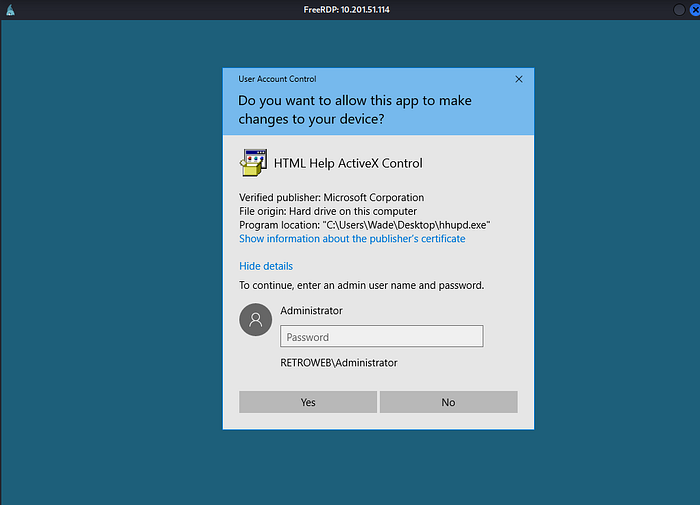Click Verified publisher: Microsoft Corporation text
Image resolution: width=700 pixels, height=505 pixels.
point(332,197)
